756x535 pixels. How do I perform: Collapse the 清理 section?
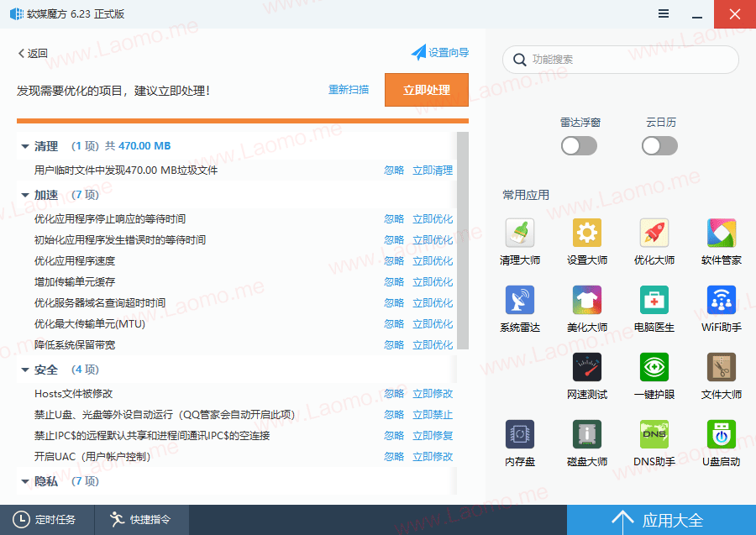(25, 146)
